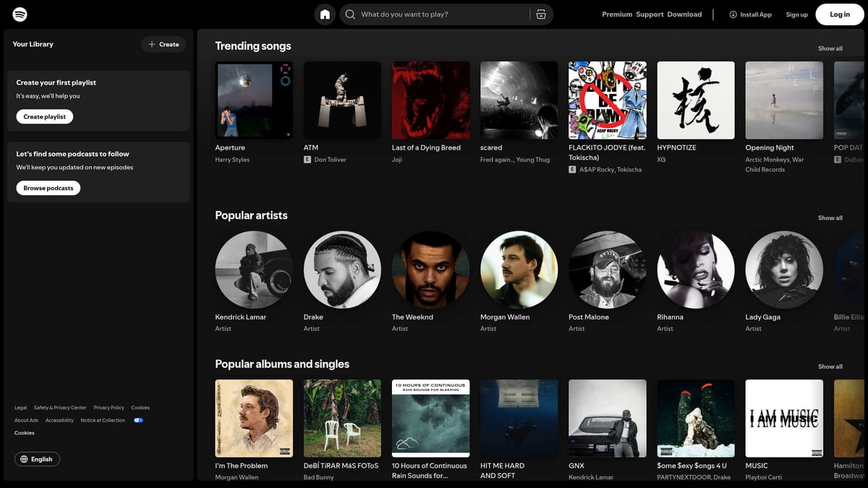Click the plus icon on Create
The height and width of the screenshot is (488, 868).
click(152, 44)
